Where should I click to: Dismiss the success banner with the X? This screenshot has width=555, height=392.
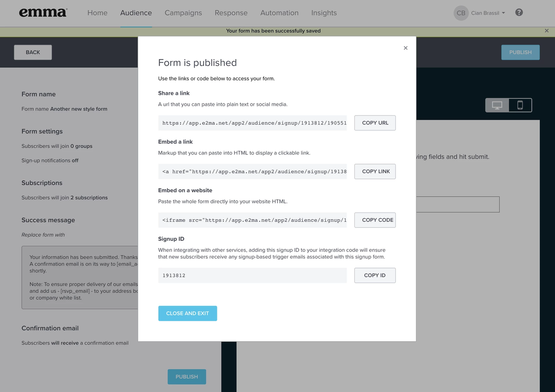pos(546,31)
